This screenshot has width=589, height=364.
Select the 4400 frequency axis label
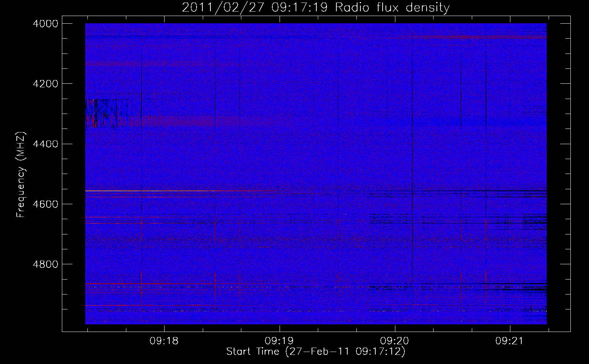click(x=46, y=144)
